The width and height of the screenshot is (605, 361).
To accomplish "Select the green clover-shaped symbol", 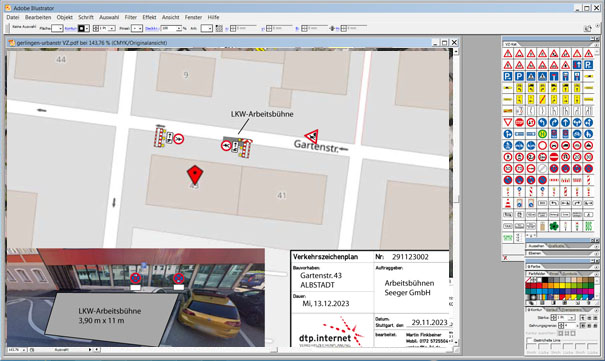I will click(x=554, y=226).
